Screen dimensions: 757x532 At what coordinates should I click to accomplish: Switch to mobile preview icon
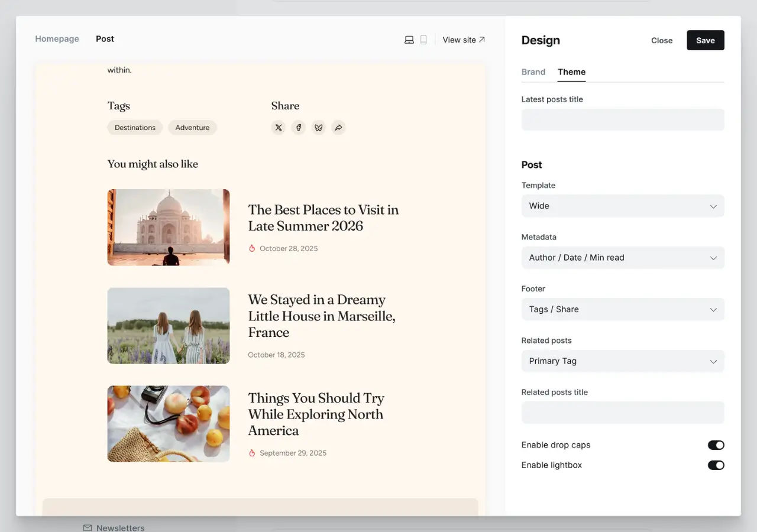pyautogui.click(x=423, y=40)
